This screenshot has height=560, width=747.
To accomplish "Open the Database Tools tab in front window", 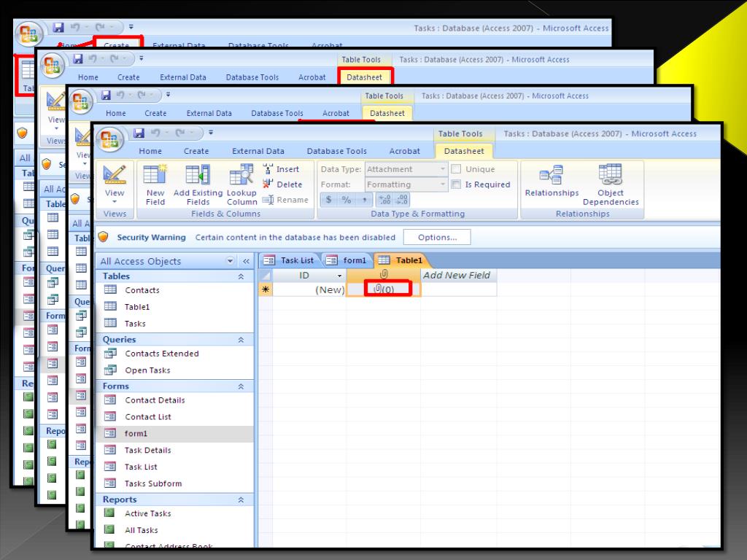I will click(337, 151).
